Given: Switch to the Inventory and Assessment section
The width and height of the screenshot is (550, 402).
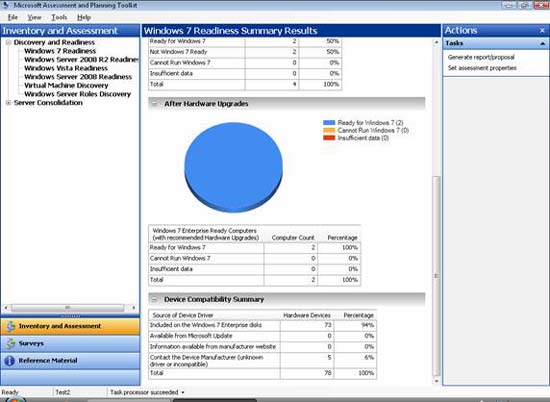Looking at the screenshot, I should point(70,326).
